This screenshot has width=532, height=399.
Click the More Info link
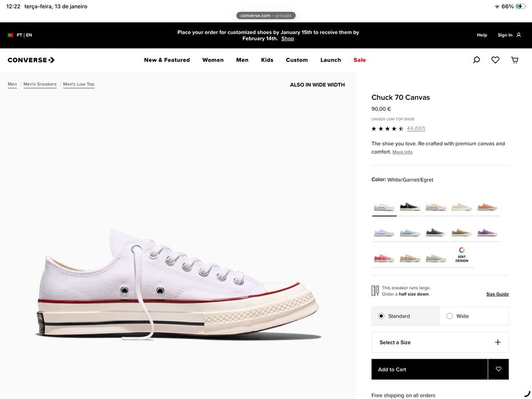coord(403,152)
